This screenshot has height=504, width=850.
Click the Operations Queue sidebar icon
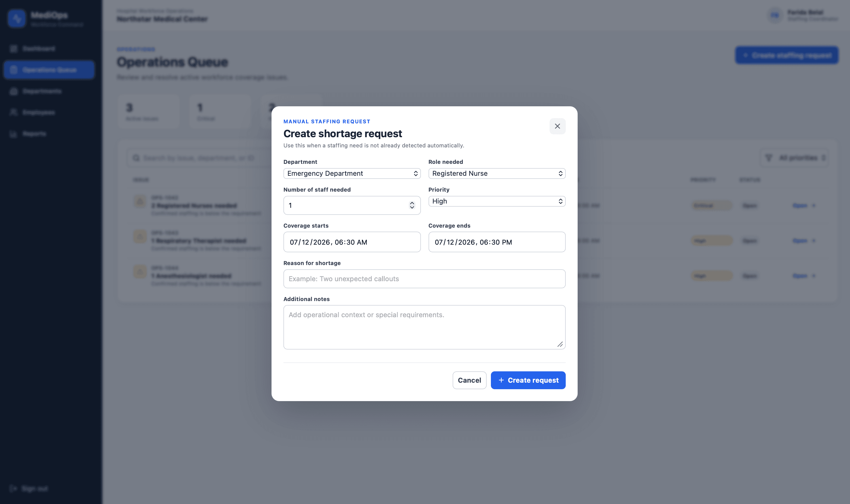14,70
